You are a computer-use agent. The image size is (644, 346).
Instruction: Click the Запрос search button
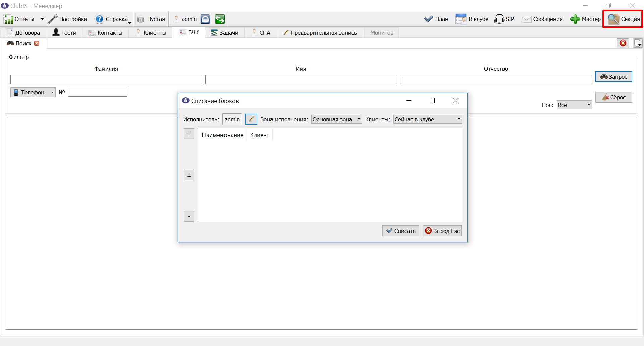[x=614, y=77]
